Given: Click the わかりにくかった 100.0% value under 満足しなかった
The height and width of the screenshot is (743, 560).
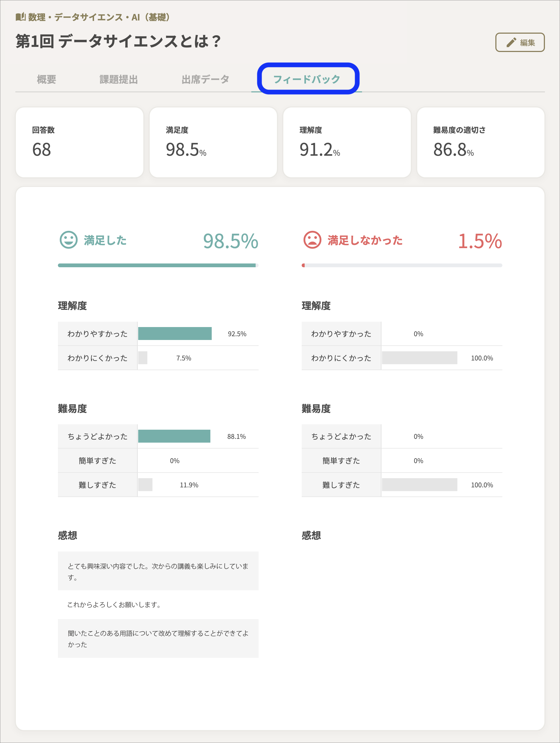Looking at the screenshot, I should (482, 358).
